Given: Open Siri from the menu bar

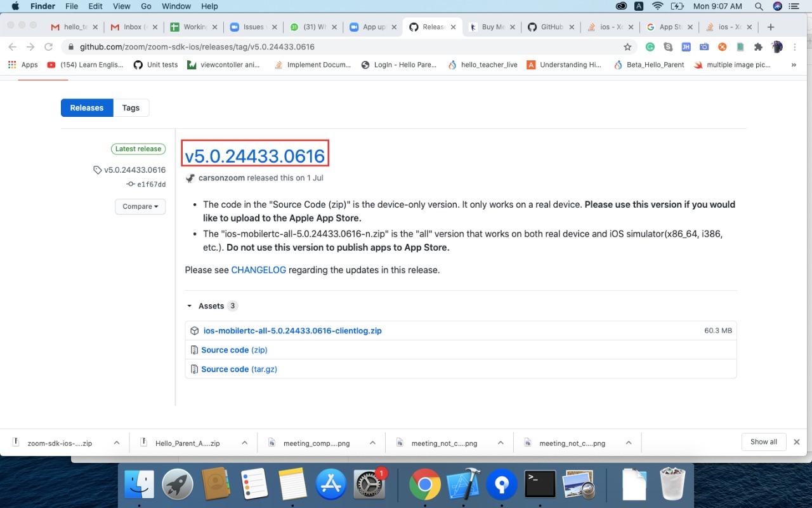Looking at the screenshot, I should point(778,6).
